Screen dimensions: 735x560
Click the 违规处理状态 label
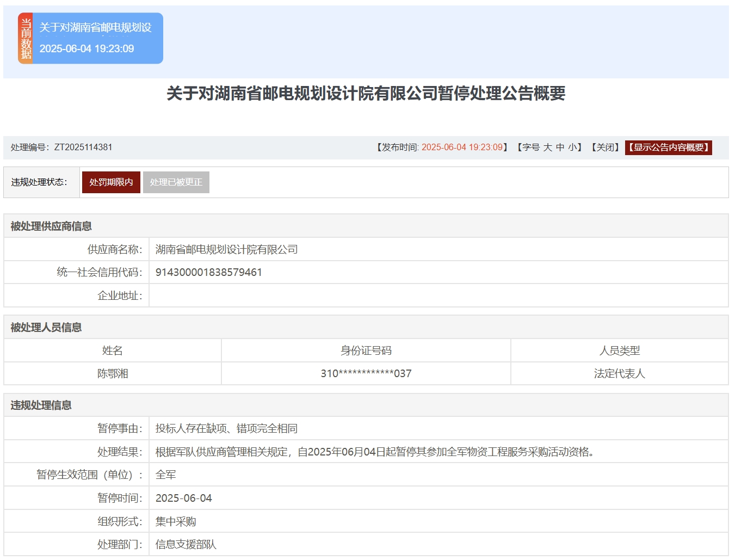(x=39, y=182)
